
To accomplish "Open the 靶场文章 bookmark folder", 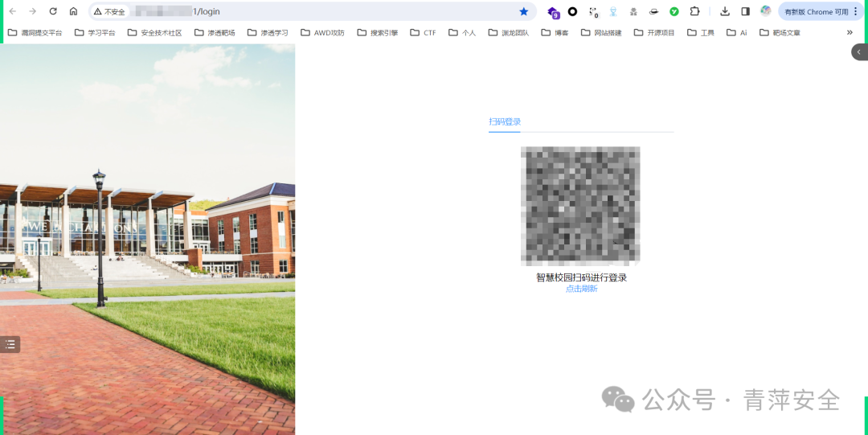I will pyautogui.click(x=780, y=33).
